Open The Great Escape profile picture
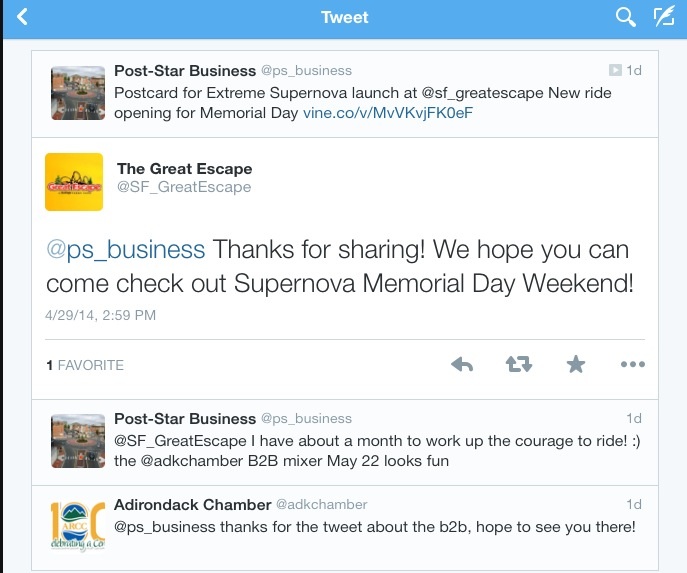Viewport: 687px width, 573px height. click(x=74, y=181)
